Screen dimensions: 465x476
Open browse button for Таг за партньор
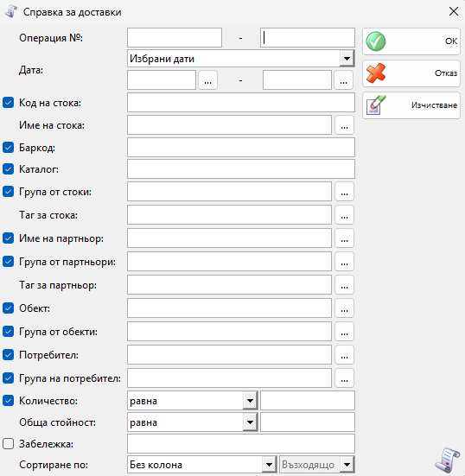pyautogui.click(x=344, y=285)
